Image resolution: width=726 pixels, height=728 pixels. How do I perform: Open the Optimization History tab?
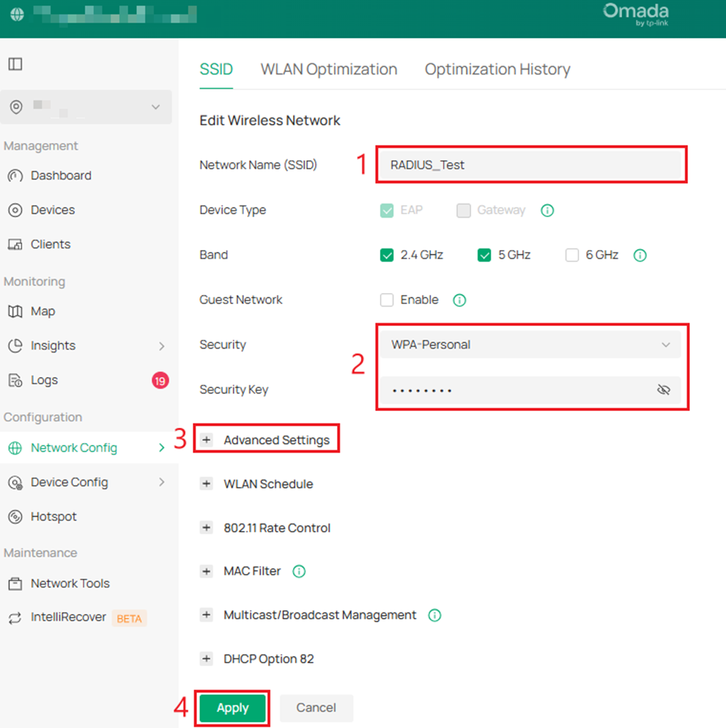pos(497,69)
